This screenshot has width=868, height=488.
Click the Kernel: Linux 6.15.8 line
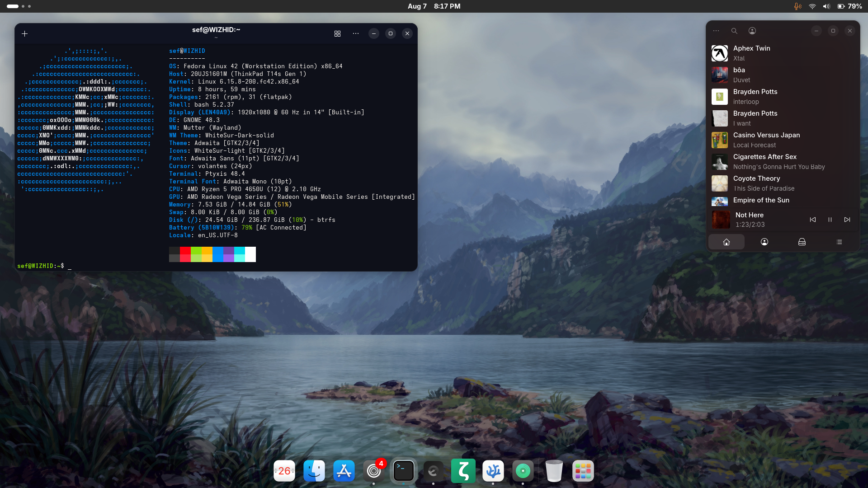tap(234, 82)
